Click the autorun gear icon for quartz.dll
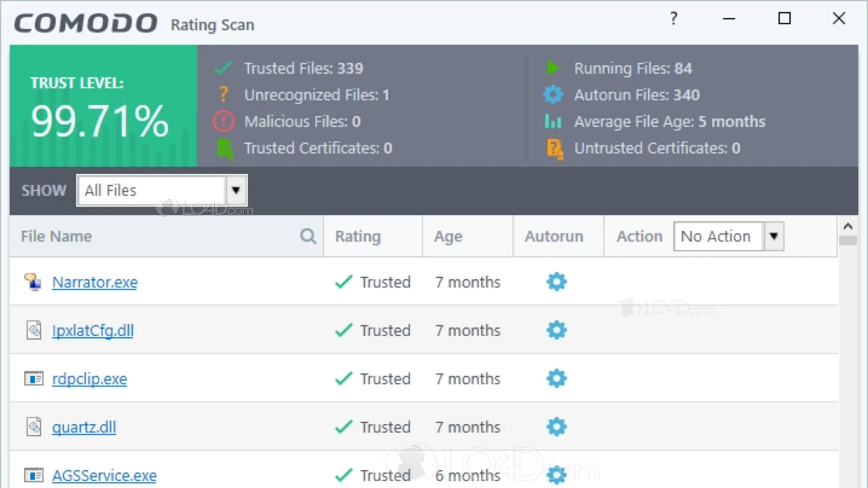 click(556, 427)
